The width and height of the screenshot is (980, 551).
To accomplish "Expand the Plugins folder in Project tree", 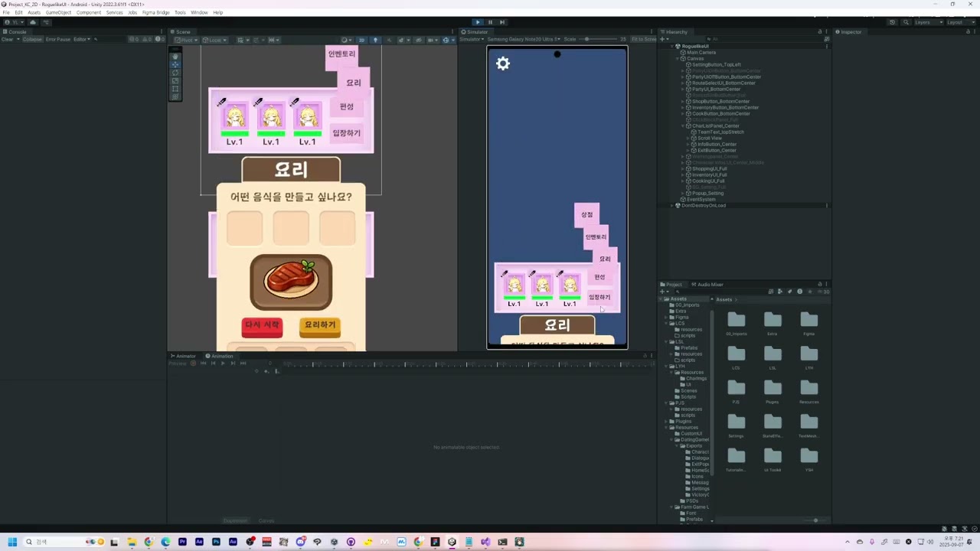I will [667, 422].
